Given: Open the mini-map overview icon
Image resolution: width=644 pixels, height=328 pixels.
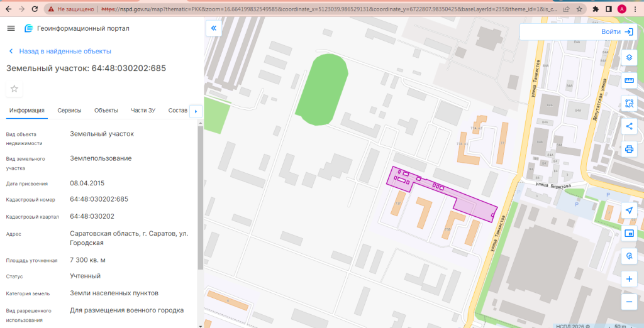Looking at the screenshot, I should pyautogui.click(x=629, y=234).
